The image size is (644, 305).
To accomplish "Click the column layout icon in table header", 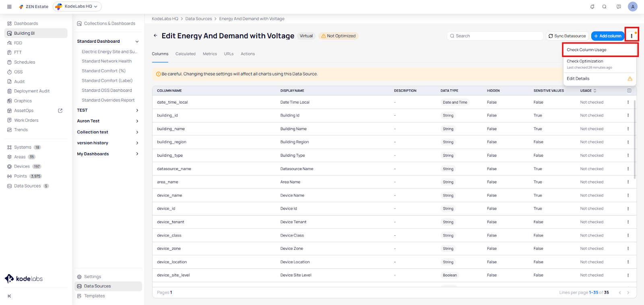I will point(629,91).
